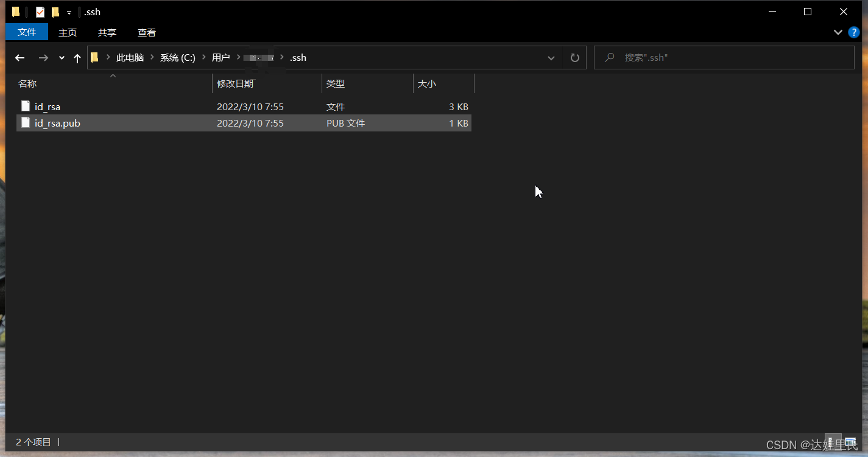Click the PUB 文件 type cell
The image size is (868, 457).
pyautogui.click(x=345, y=123)
